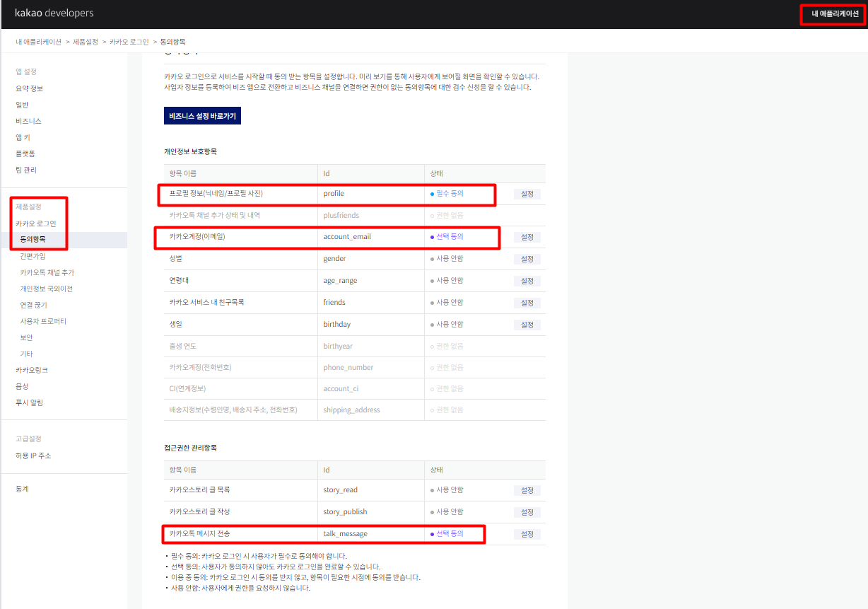868x609 pixels.
Task: Click the 성별 item name
Action: 176,258
